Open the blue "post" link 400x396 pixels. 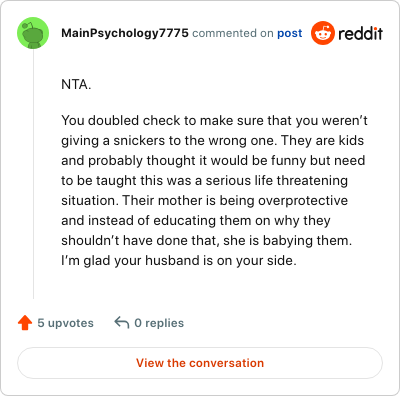[x=290, y=33]
